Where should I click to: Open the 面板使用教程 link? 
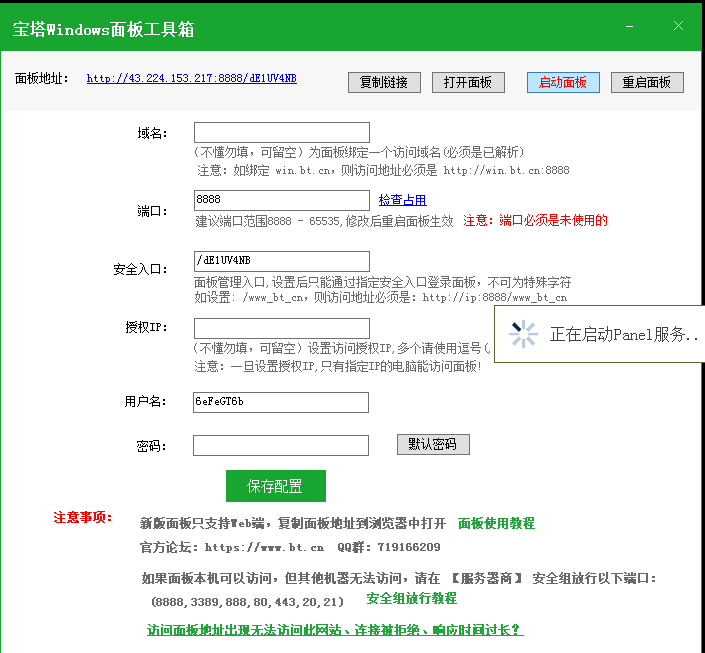click(x=496, y=523)
